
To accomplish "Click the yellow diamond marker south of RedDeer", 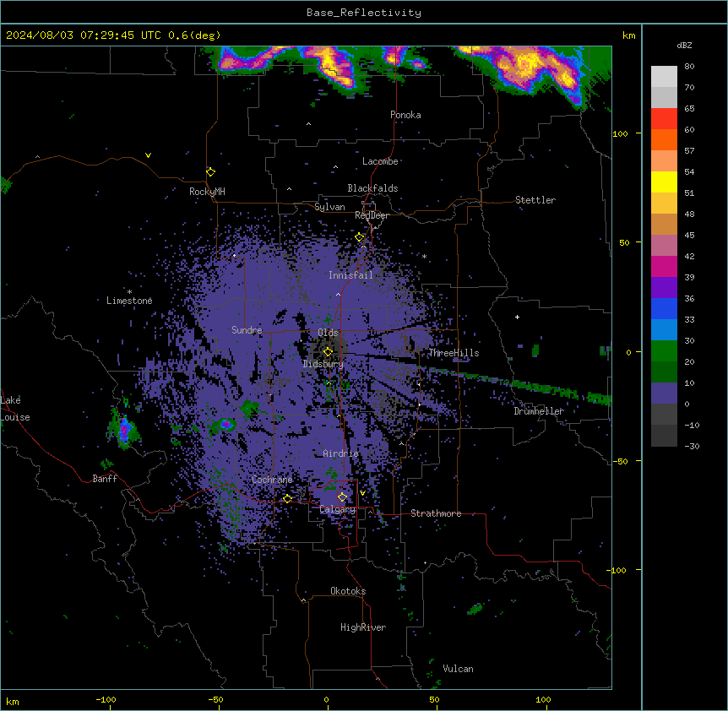I will pyautogui.click(x=360, y=237).
